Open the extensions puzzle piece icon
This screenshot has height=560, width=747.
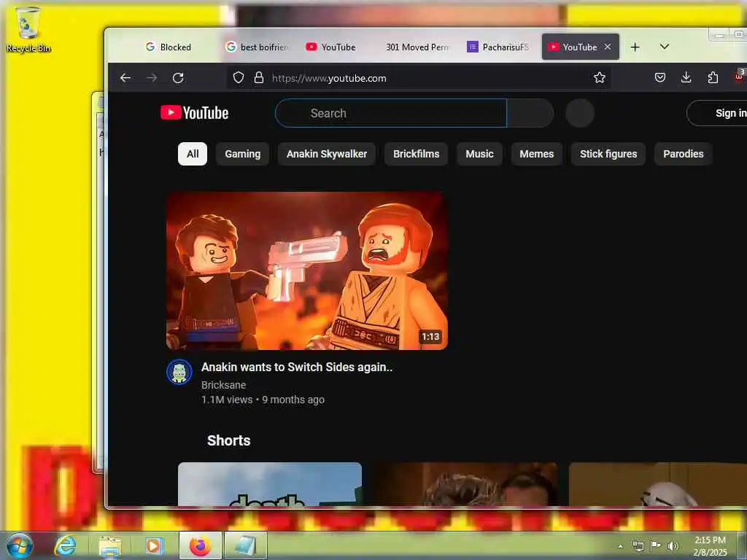[x=713, y=77]
